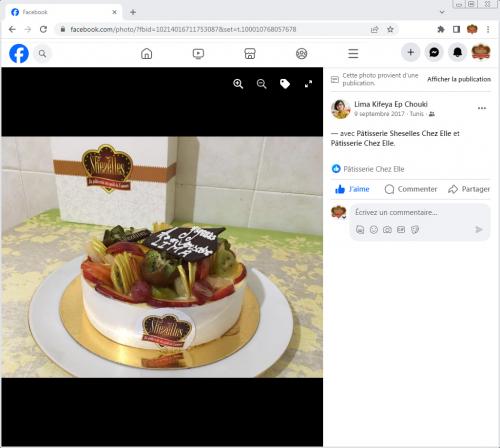Expand the tab search chevron
The width and height of the screenshot is (500, 448).
(442, 12)
